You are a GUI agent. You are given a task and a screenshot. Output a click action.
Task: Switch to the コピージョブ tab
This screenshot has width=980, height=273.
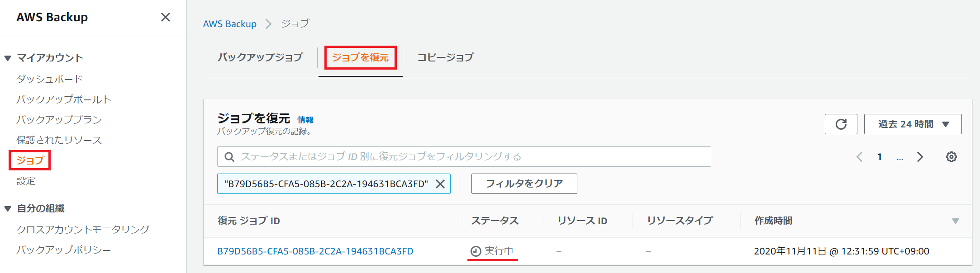coord(445,57)
